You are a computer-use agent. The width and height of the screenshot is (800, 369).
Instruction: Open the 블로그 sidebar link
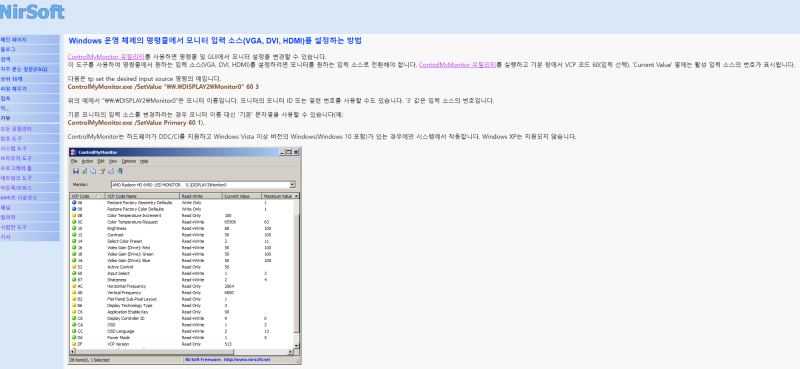tap(30, 49)
